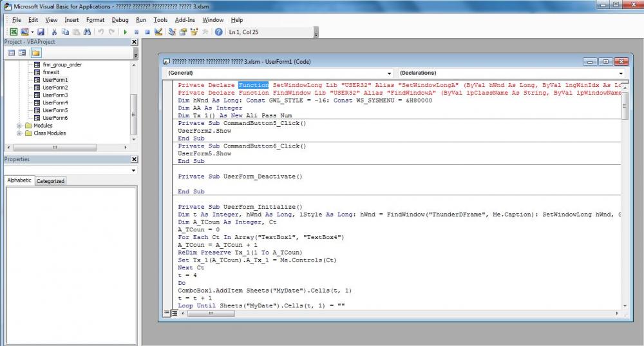Screen dimensions: 644x346
Task: Open the Window menu
Action: (x=213, y=20)
